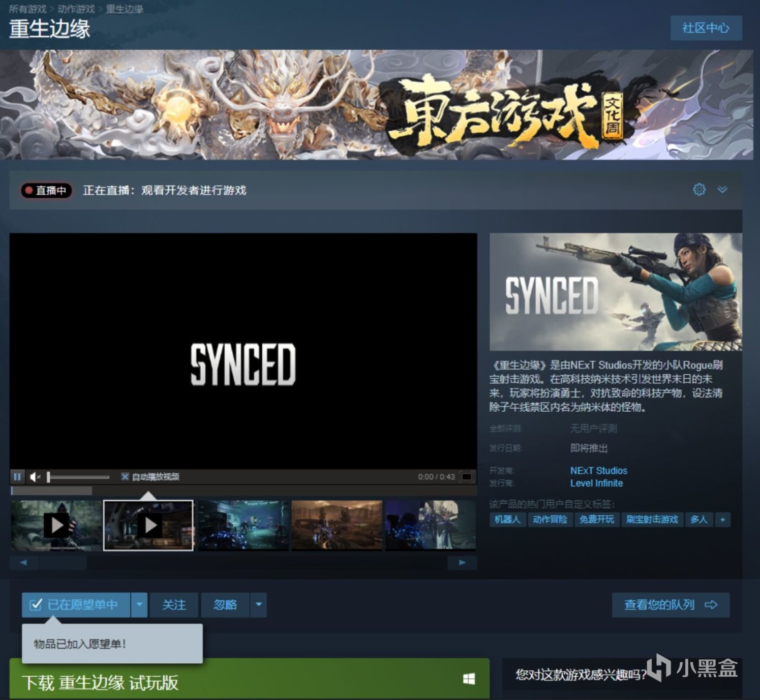The image size is (760, 700).
Task: Select the 多人 tag
Action: (x=699, y=520)
